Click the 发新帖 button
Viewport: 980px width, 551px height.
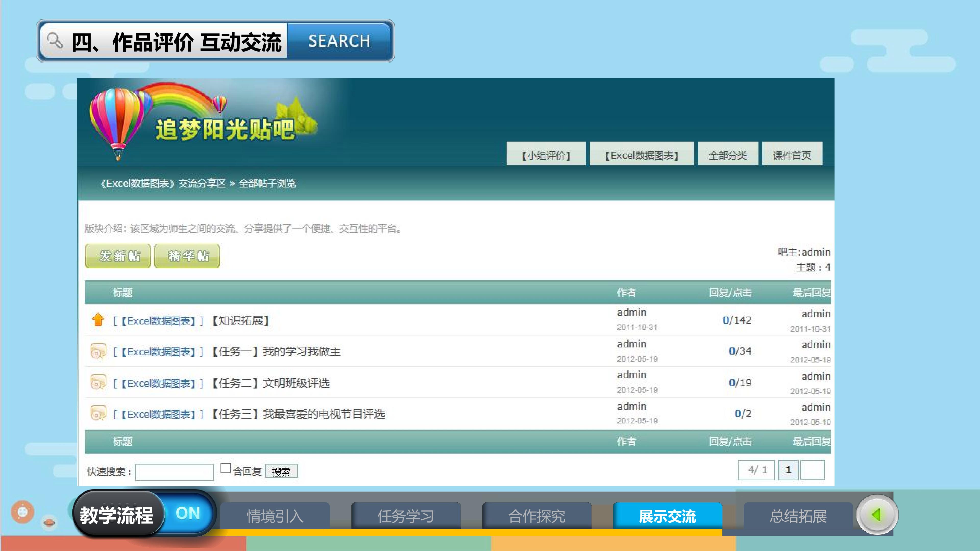[x=118, y=256]
